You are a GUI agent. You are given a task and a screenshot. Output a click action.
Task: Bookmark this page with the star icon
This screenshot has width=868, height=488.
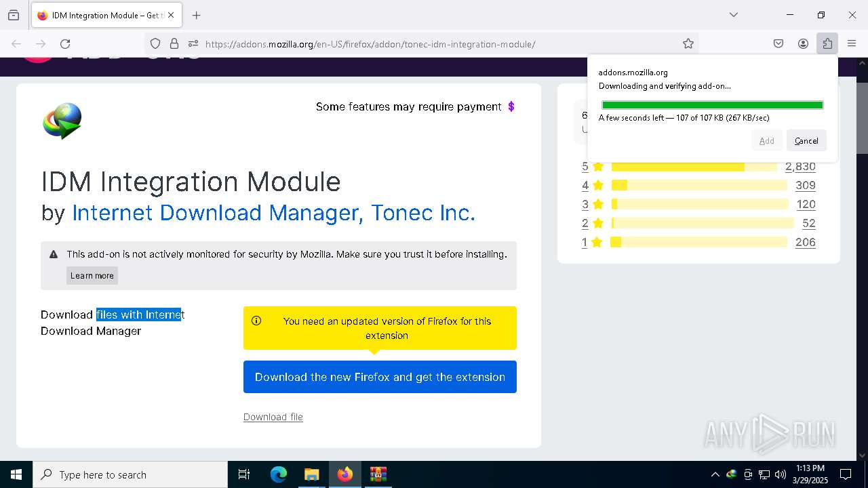point(688,44)
